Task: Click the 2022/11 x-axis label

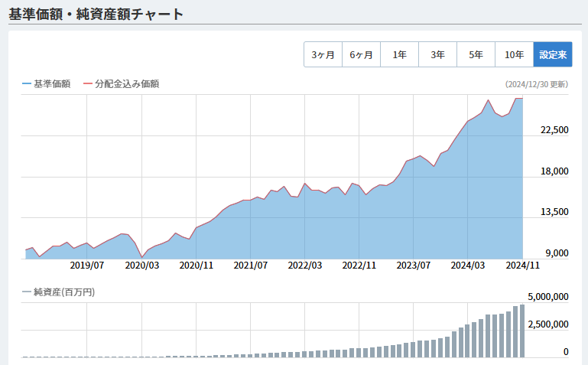Action: pyautogui.click(x=359, y=266)
